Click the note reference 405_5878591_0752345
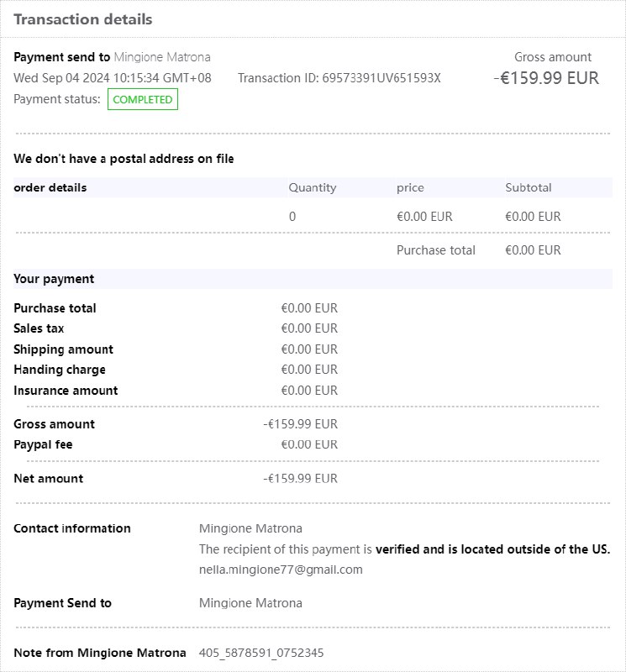 [261, 653]
